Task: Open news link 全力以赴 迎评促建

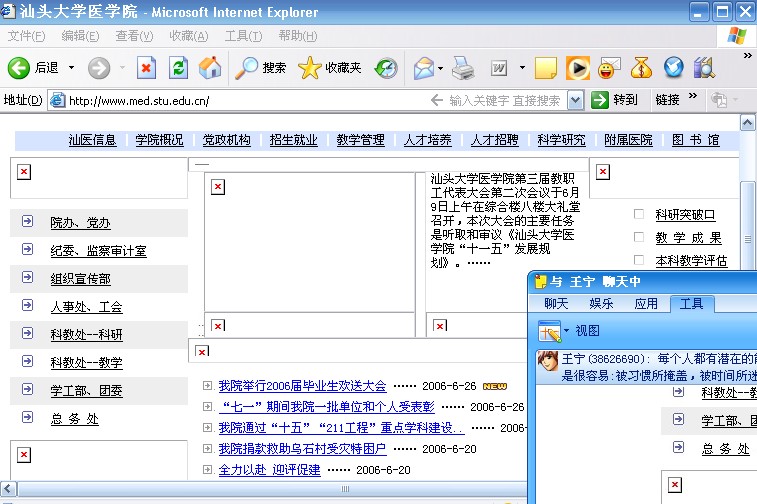Action: click(x=269, y=470)
